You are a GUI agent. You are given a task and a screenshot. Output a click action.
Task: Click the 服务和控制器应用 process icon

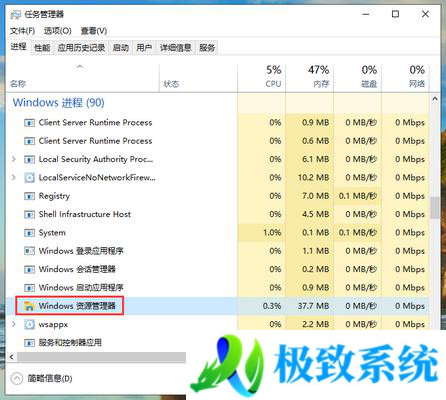[x=29, y=343]
